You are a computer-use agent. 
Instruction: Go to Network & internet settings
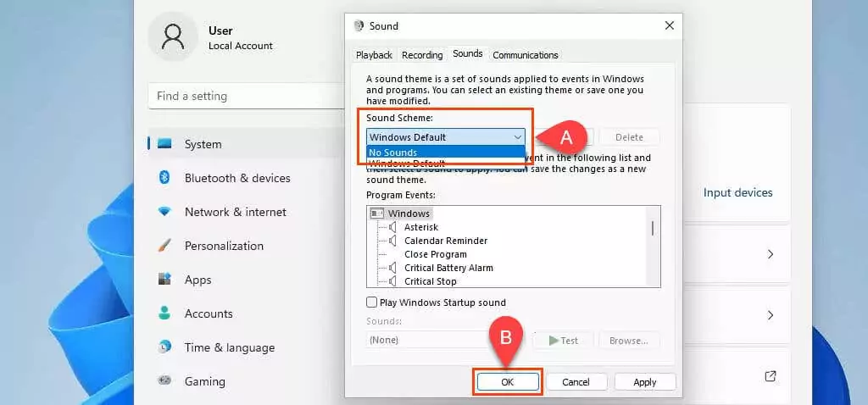point(236,212)
